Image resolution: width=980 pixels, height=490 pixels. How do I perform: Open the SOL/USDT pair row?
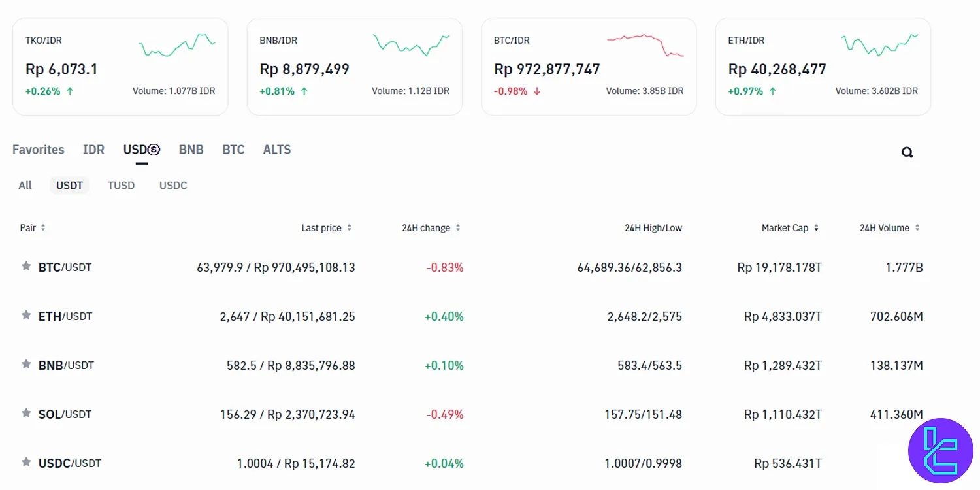(x=472, y=414)
